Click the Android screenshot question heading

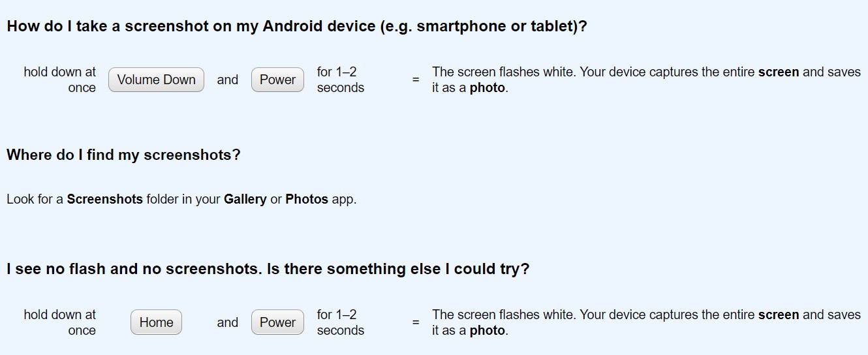(297, 27)
